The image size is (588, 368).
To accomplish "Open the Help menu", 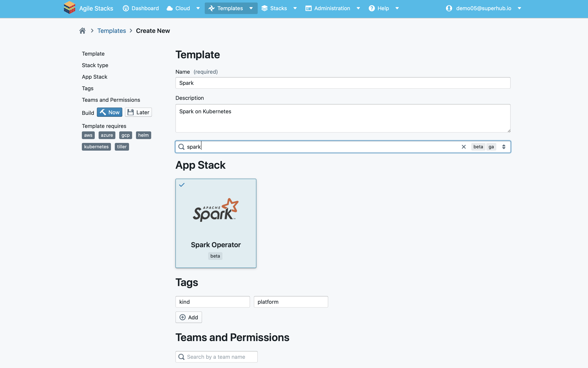I will [384, 8].
